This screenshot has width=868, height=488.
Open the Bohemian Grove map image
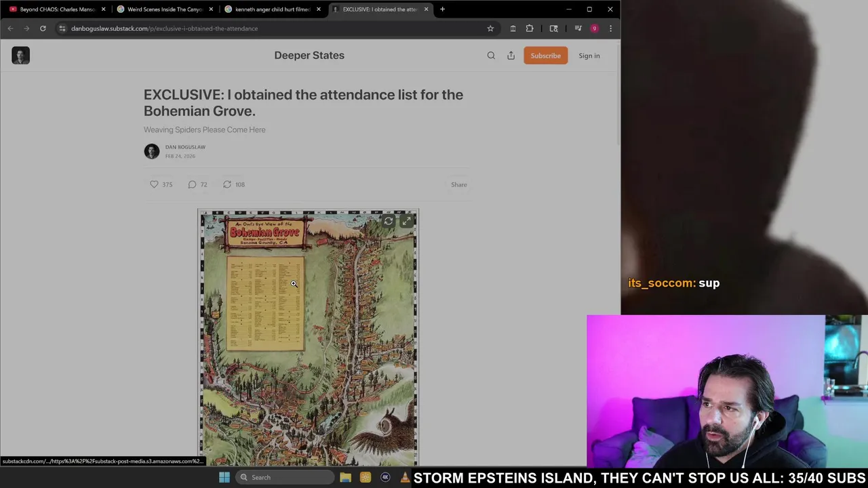tap(308, 337)
